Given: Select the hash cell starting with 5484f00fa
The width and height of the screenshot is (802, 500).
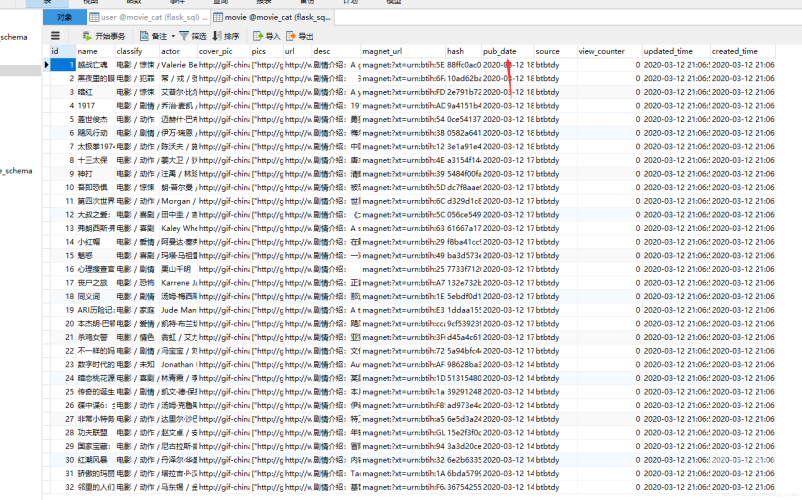Looking at the screenshot, I should 463,174.
